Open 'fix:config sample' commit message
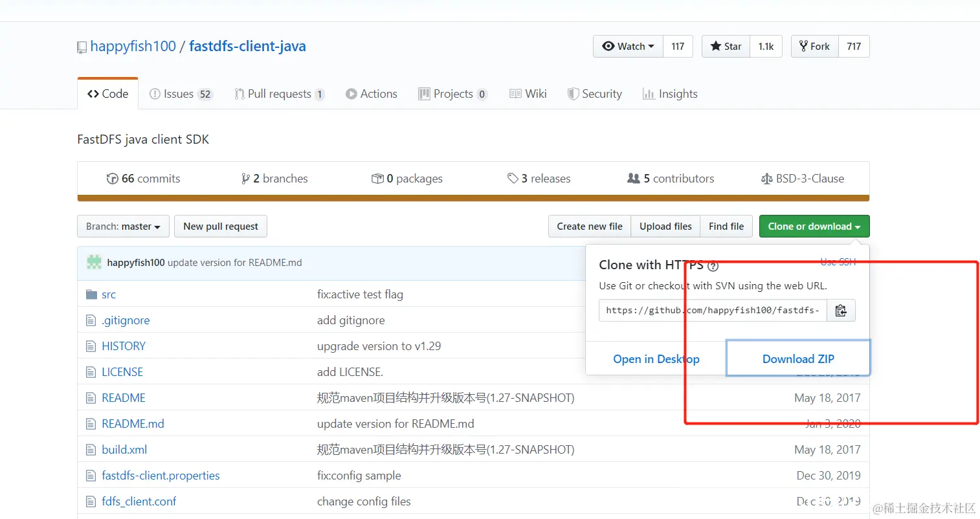Image resolution: width=980 pixels, height=519 pixels. pos(359,476)
